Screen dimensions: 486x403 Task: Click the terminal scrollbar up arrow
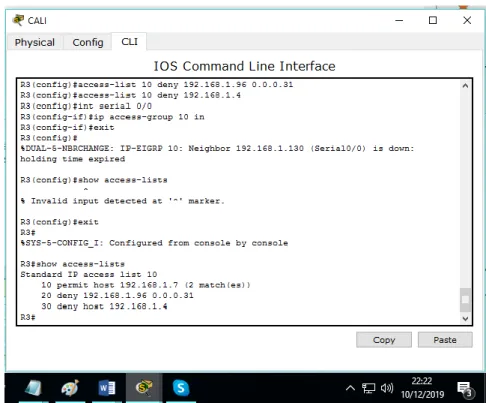pyautogui.click(x=465, y=86)
